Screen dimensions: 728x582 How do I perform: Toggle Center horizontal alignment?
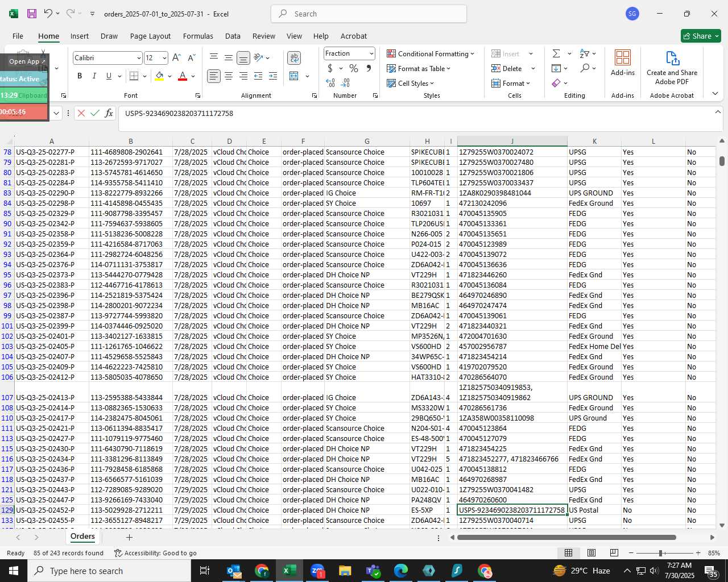(x=229, y=76)
